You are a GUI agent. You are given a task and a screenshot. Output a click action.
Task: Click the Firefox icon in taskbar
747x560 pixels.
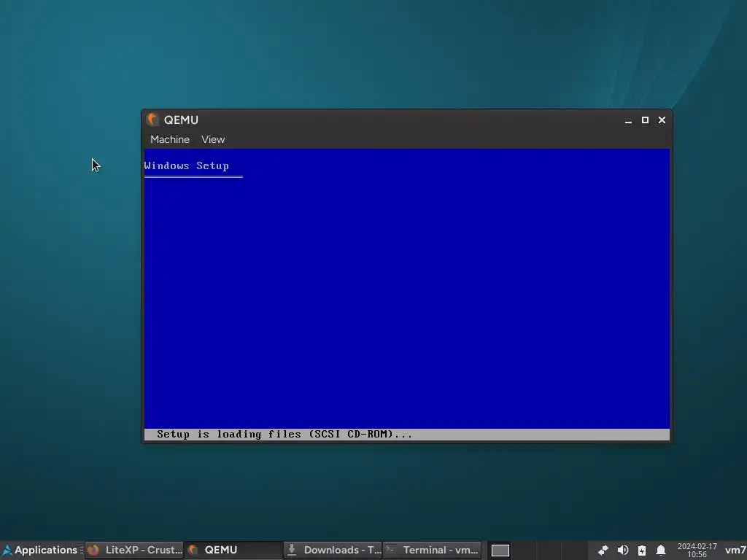[x=93, y=550]
